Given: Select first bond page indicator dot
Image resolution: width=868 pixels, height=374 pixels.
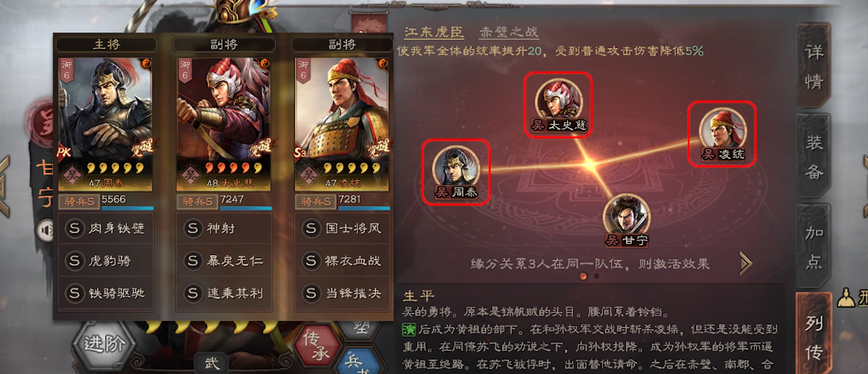Looking at the screenshot, I should click(583, 275).
